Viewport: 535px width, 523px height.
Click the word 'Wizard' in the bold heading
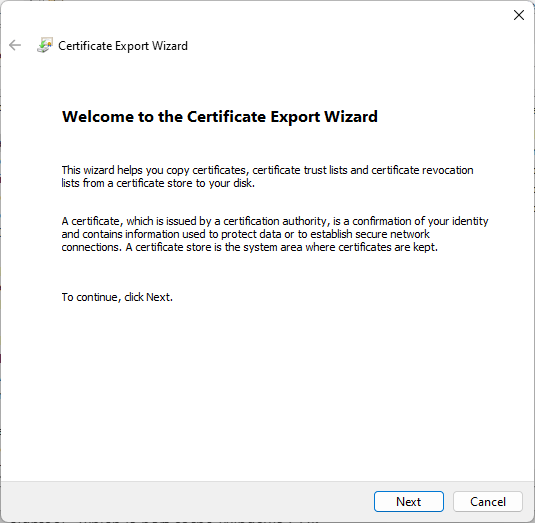(351, 117)
